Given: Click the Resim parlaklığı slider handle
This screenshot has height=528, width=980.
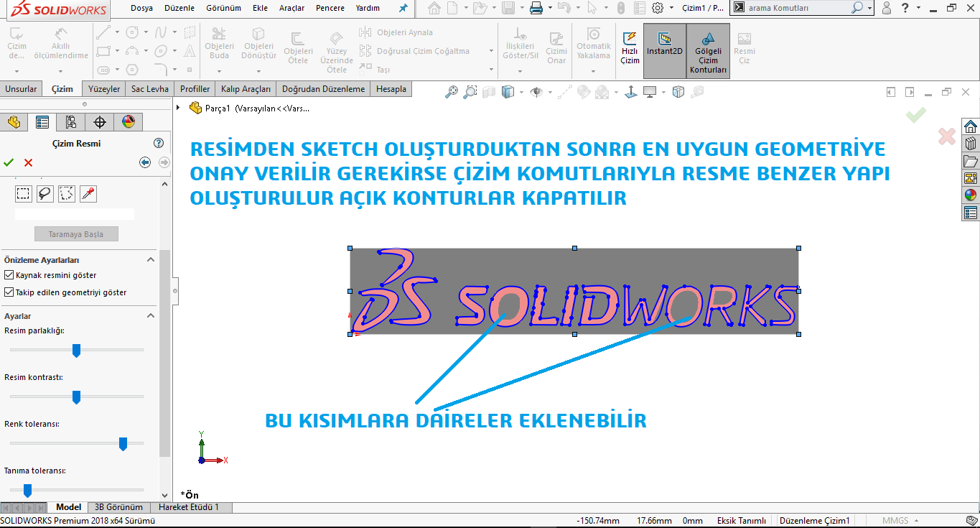Looking at the screenshot, I should click(76, 351).
